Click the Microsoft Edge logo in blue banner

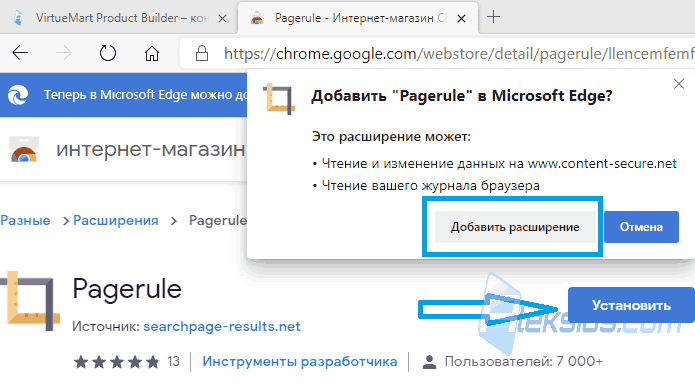coord(18,95)
